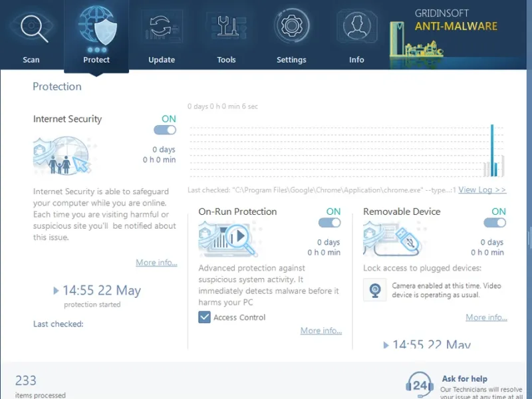Disable the Removable Device switch
The image size is (532, 399).
click(x=495, y=223)
